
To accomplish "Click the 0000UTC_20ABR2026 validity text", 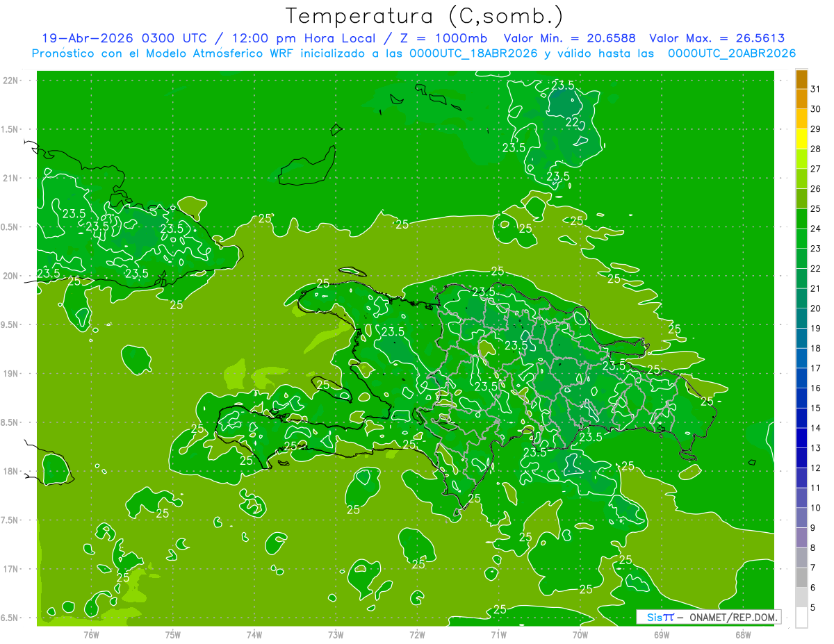I will pos(731,53).
